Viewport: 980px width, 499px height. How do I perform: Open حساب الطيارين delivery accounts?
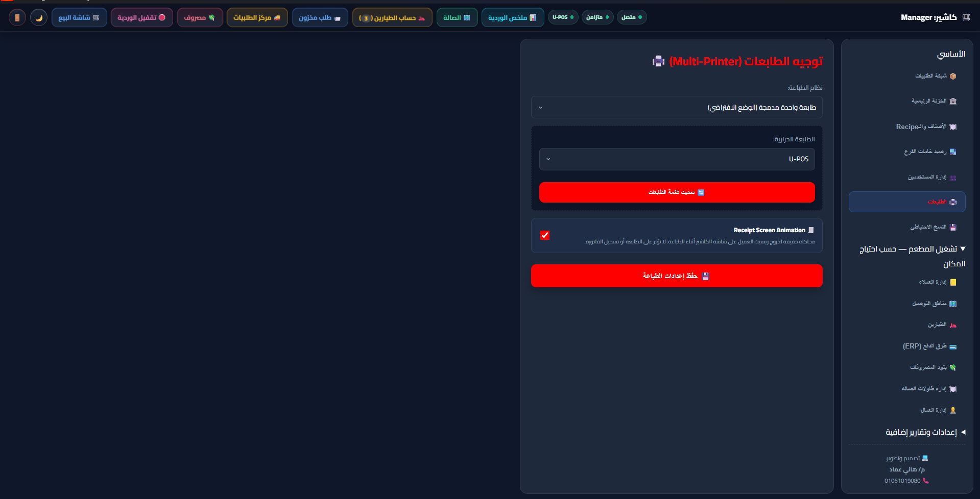click(392, 17)
